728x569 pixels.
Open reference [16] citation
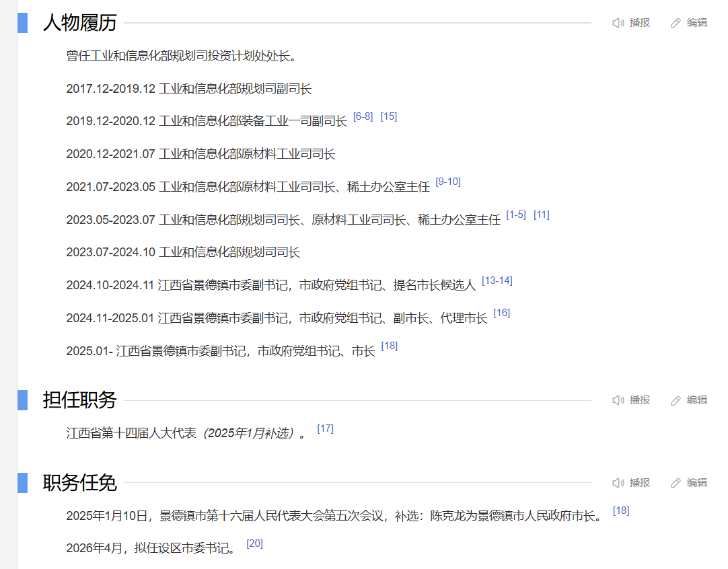[x=502, y=313]
